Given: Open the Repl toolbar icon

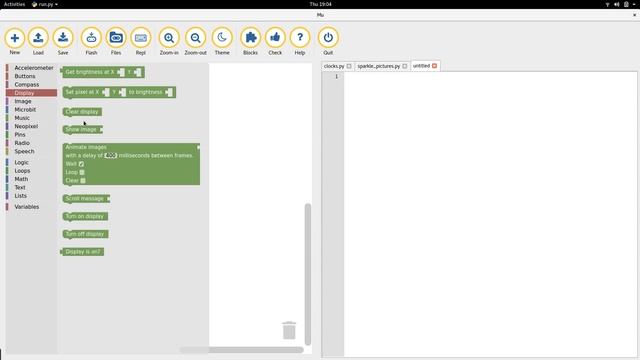Looking at the screenshot, I should pyautogui.click(x=140, y=38).
